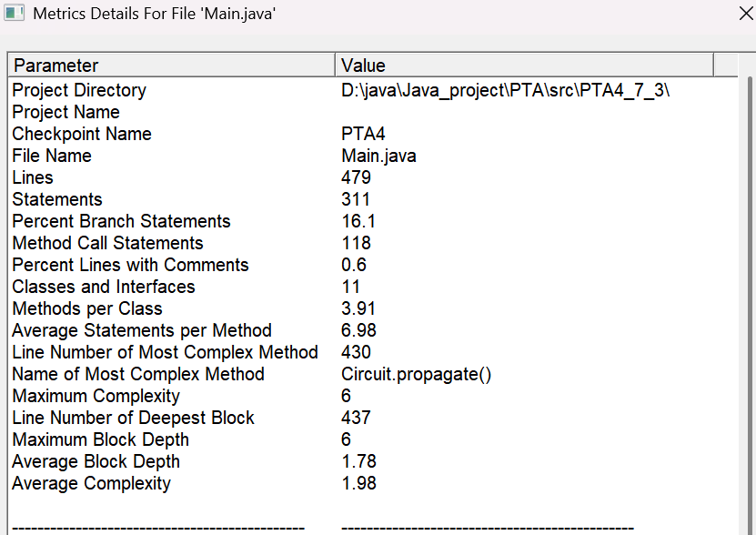Select the Project Directory row
The height and width of the screenshot is (535, 756).
click(373, 90)
